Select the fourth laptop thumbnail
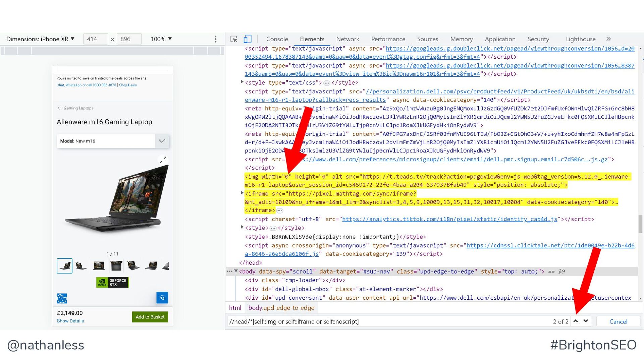The width and height of the screenshot is (644, 362). tap(116, 266)
